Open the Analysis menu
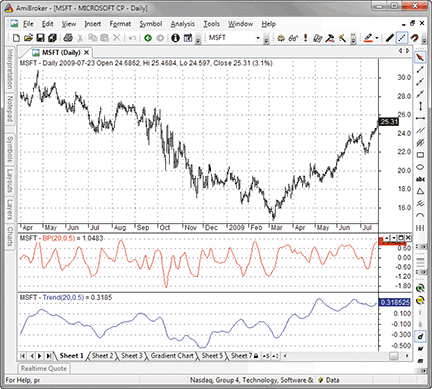Screen dimensions: 432x389 [x=183, y=24]
